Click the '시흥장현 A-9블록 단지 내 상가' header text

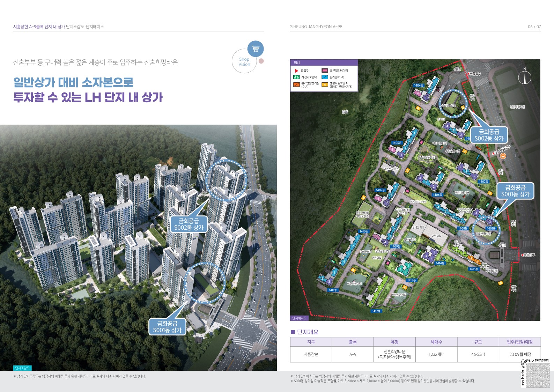(39, 27)
